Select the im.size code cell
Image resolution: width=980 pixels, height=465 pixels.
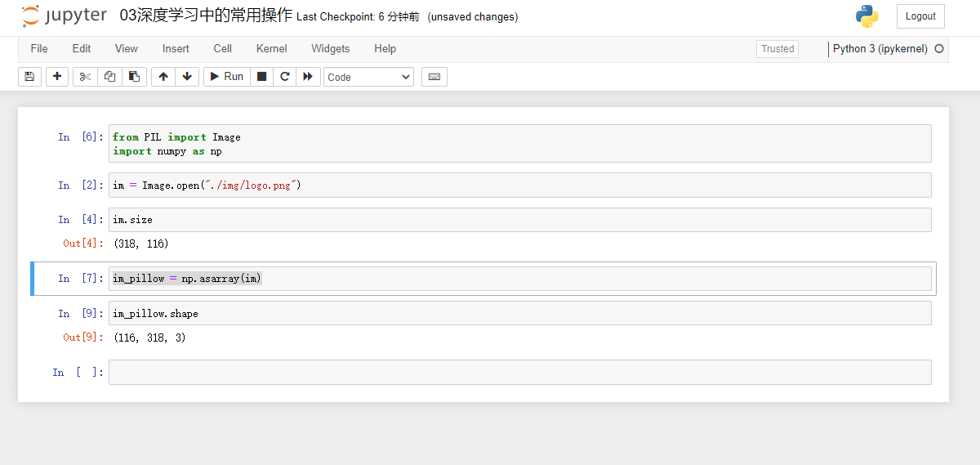pyautogui.click(x=519, y=220)
